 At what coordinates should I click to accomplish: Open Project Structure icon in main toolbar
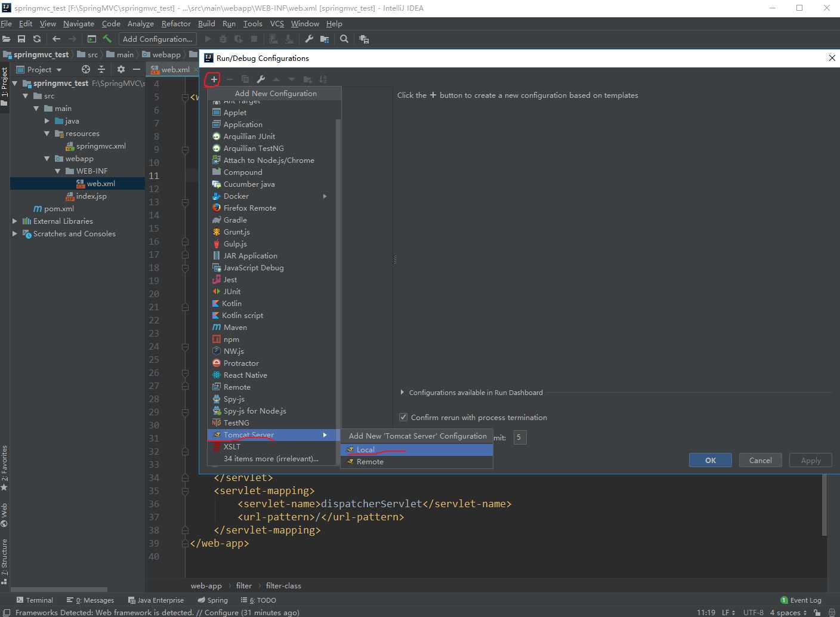[325, 39]
